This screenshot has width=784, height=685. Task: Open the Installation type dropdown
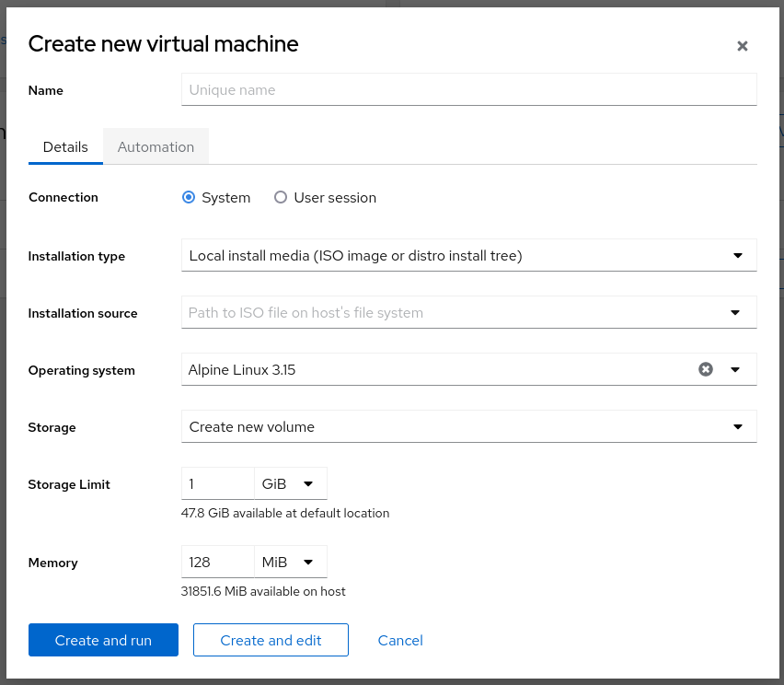(469, 255)
